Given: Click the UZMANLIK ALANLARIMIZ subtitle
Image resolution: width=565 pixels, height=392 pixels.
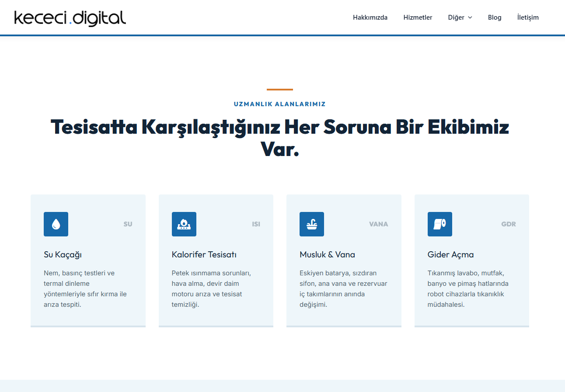Looking at the screenshot, I should (x=280, y=104).
